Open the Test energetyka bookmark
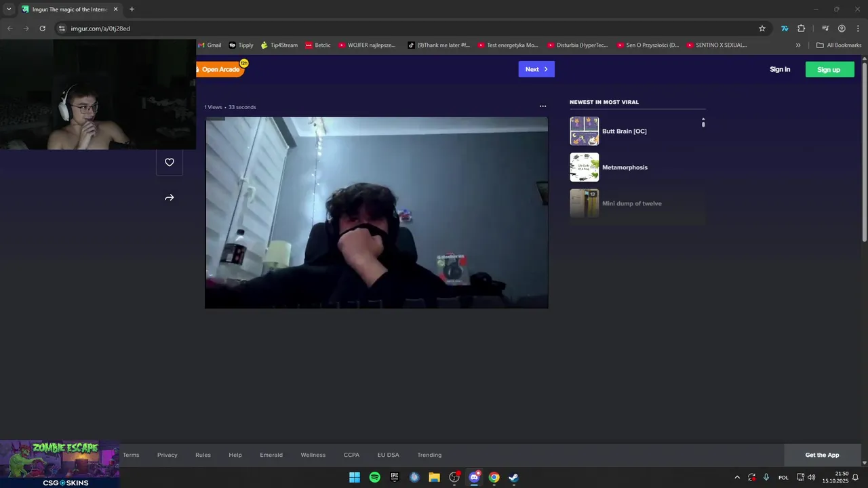Screen dimensions: 868x488 pyautogui.click(x=508, y=45)
